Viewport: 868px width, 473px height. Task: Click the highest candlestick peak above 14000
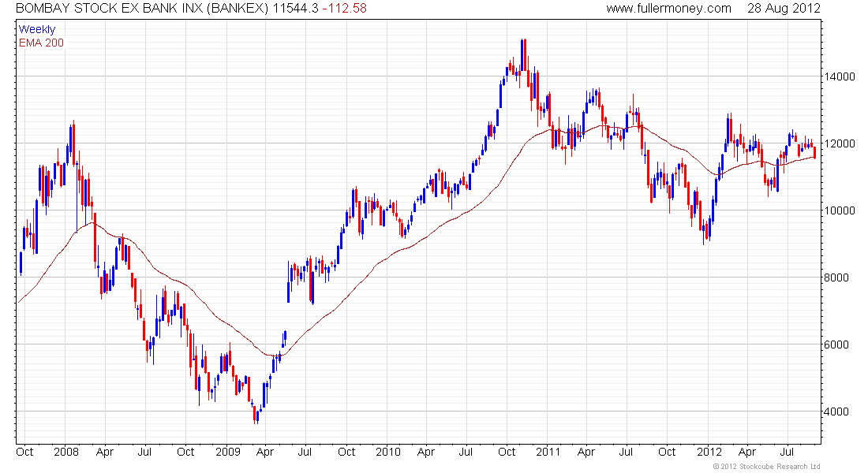coord(523,55)
